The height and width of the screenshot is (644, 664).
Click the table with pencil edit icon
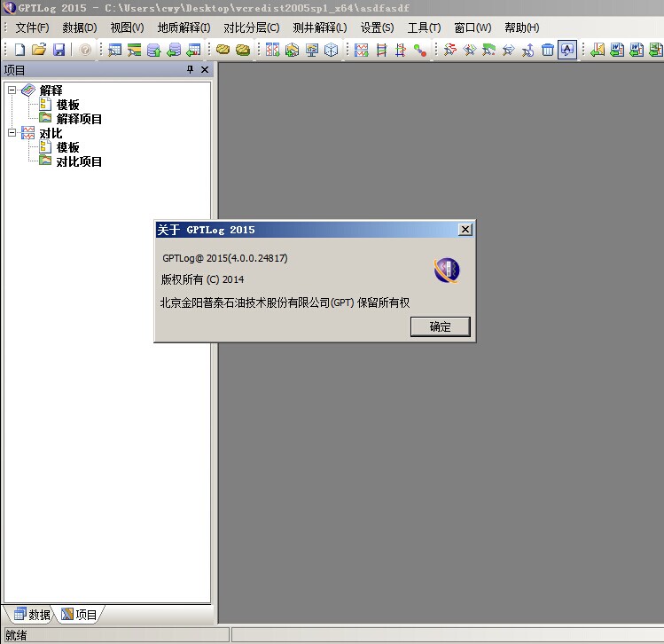click(114, 50)
